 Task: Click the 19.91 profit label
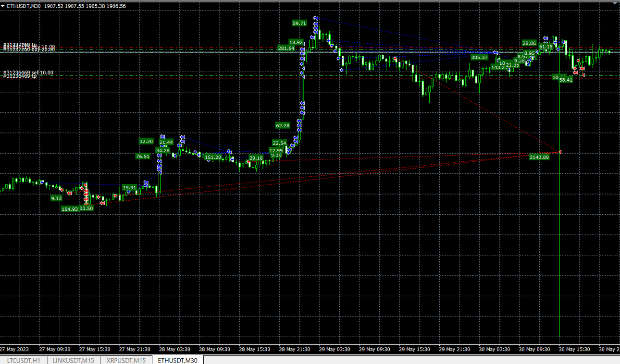click(x=129, y=187)
